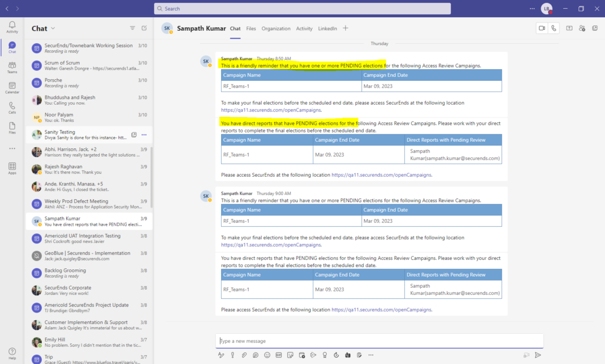Switch to the Organization tab

click(x=276, y=28)
